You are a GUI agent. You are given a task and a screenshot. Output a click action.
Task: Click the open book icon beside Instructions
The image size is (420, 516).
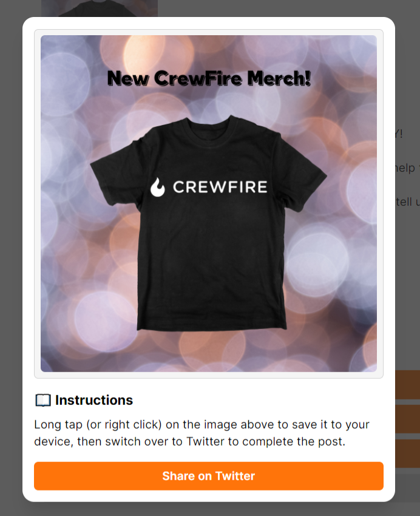pyautogui.click(x=43, y=401)
